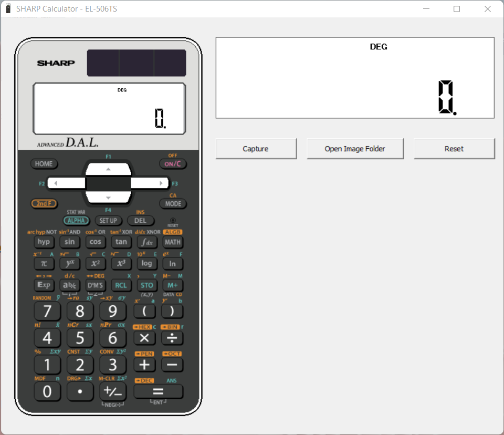Viewport: 504px width, 435px height.
Task: Tap the HOME calculator key
Action: tap(44, 164)
